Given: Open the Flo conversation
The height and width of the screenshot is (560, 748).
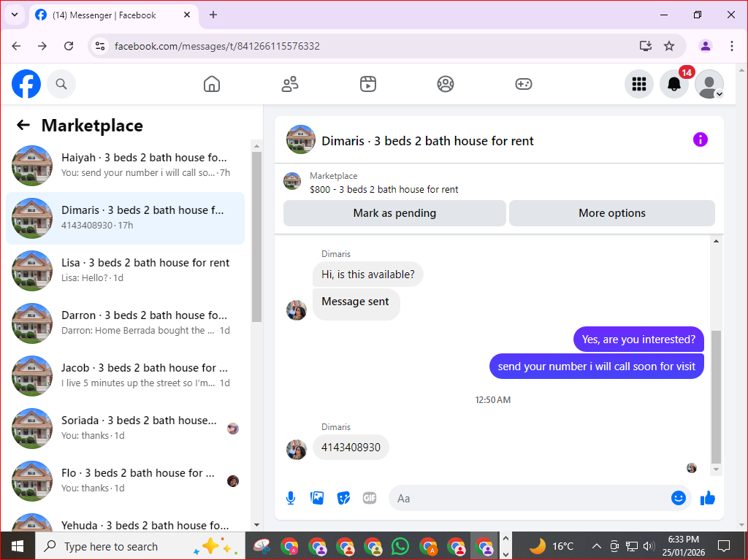Looking at the screenshot, I should coord(126,480).
